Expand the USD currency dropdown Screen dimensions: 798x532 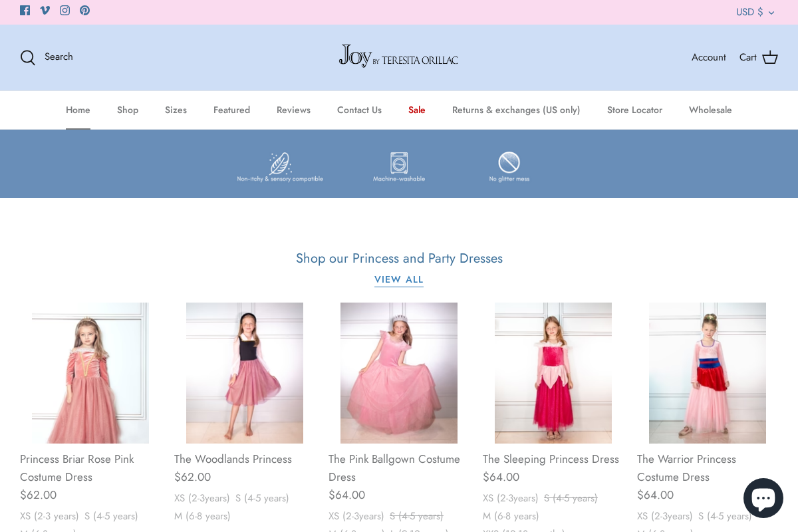pyautogui.click(x=755, y=12)
